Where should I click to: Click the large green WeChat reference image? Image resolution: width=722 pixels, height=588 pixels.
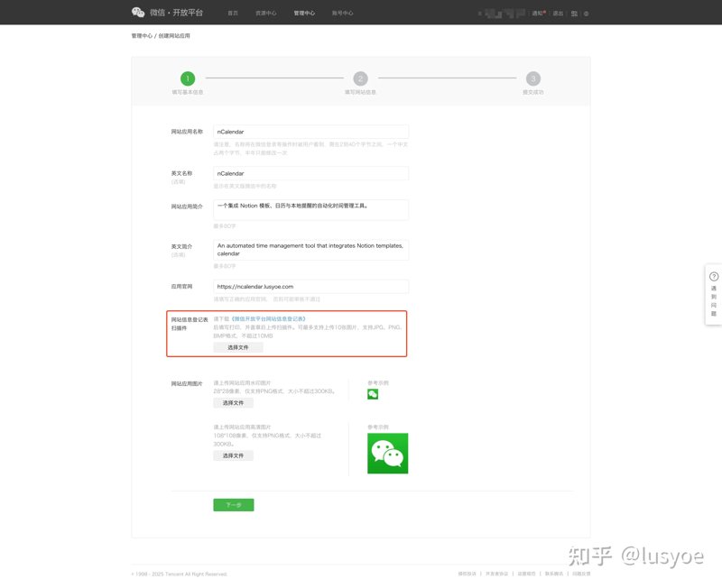click(388, 454)
